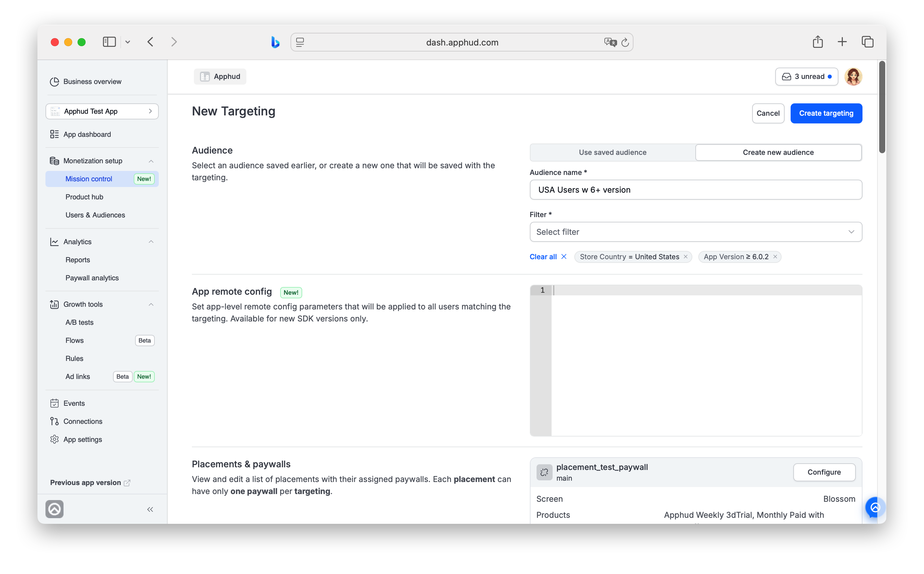Collapse sidebar with double-chevron icon
Viewport: 924px width, 574px height.
[150, 510]
